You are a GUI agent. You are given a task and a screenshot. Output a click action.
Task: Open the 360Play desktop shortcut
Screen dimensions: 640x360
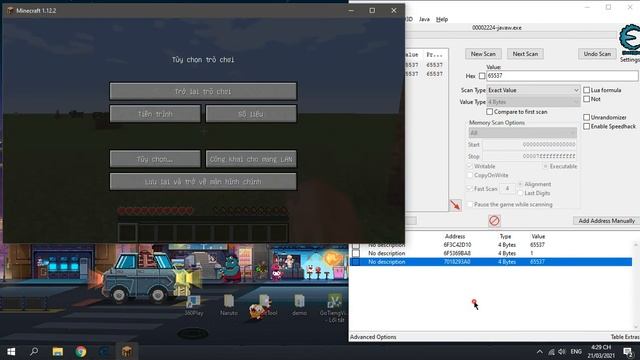point(193,305)
